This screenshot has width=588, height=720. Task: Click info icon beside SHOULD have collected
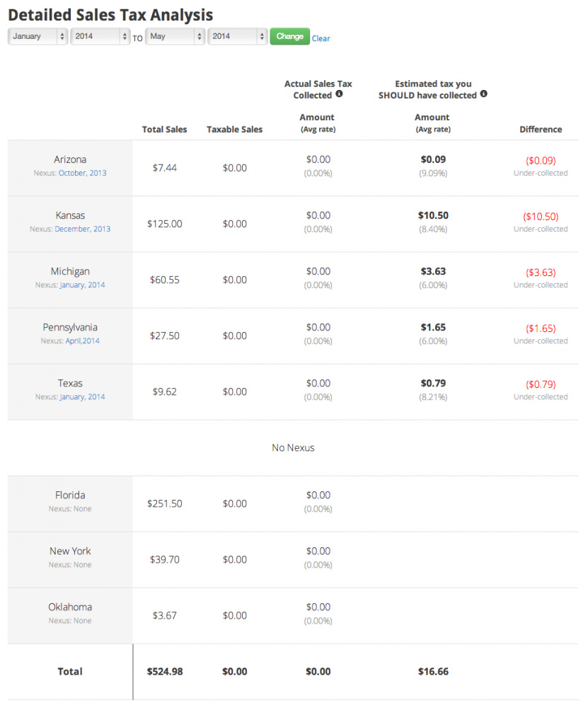(x=484, y=93)
